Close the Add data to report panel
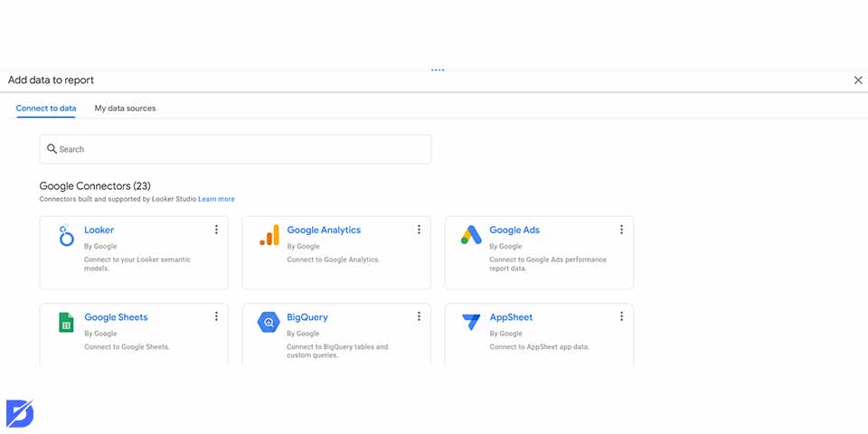 point(858,80)
